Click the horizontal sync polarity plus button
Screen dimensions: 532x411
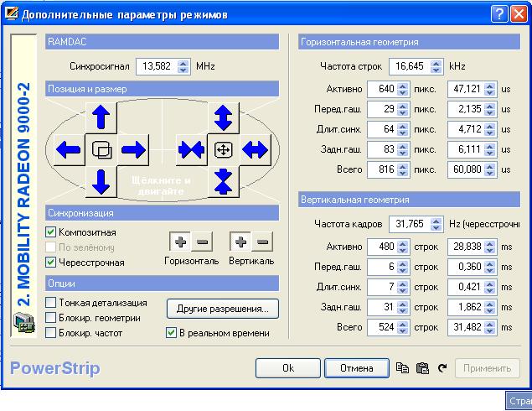180,242
